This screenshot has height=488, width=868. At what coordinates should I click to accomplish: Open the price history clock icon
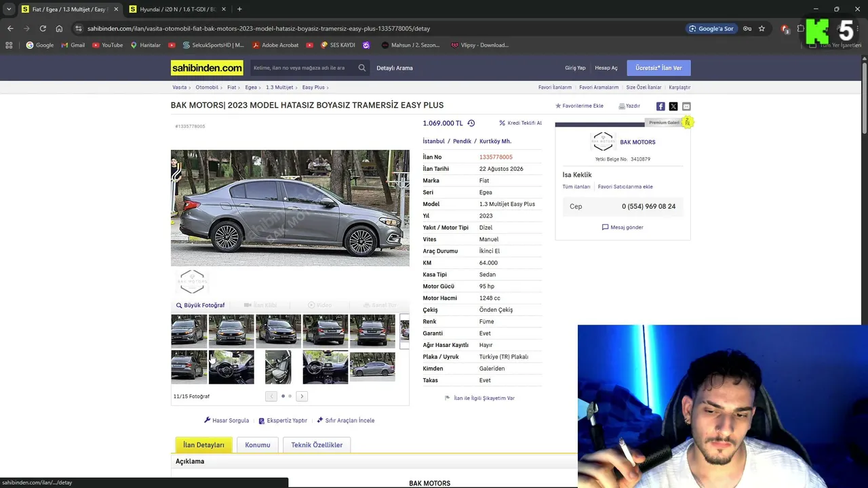pos(471,123)
